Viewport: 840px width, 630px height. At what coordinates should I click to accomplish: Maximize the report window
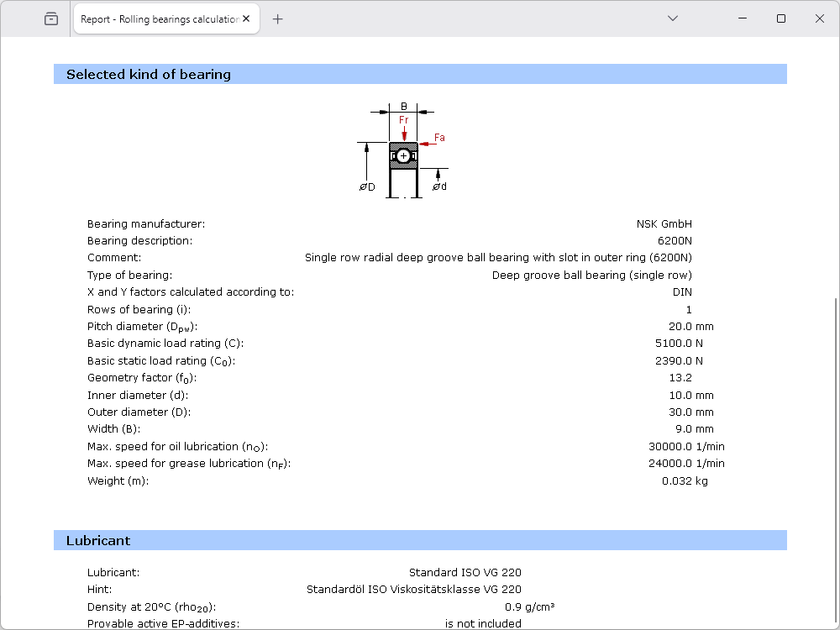click(x=781, y=18)
